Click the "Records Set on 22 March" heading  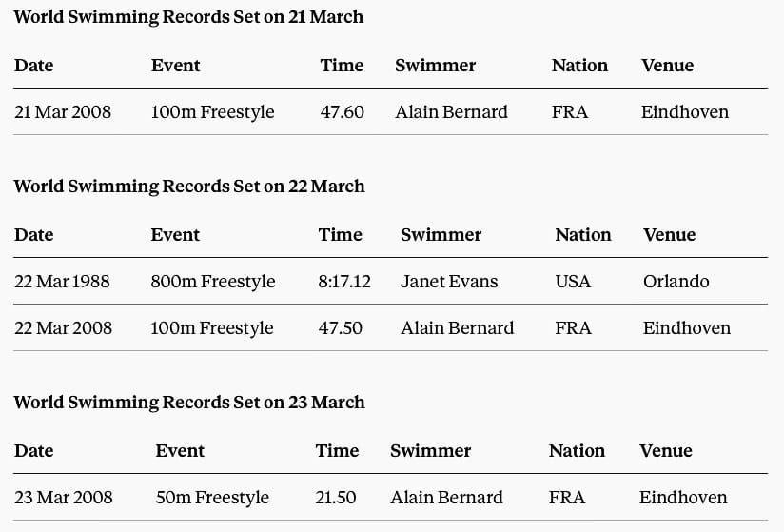[188, 187]
